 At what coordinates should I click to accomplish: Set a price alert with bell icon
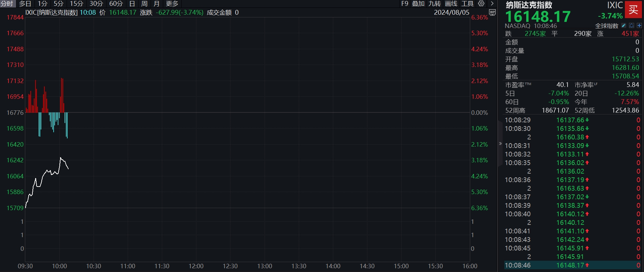point(631,26)
